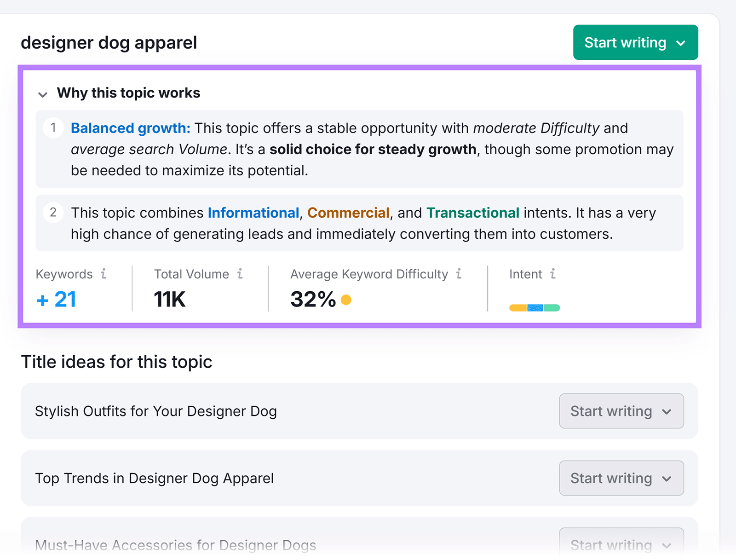Click the green Start writing button
The width and height of the screenshot is (736, 560).
625,42
